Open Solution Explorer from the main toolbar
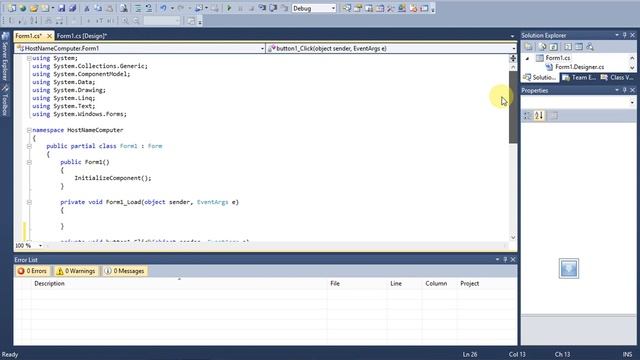The width and height of the screenshot is (640, 360). [347, 8]
